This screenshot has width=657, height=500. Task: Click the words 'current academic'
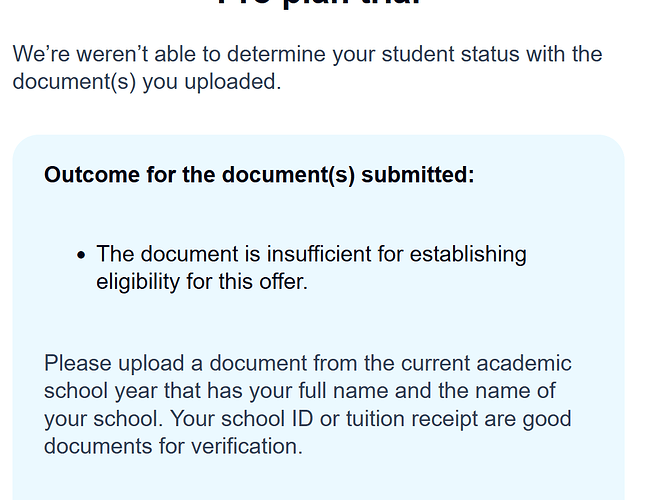pyautogui.click(x=486, y=363)
